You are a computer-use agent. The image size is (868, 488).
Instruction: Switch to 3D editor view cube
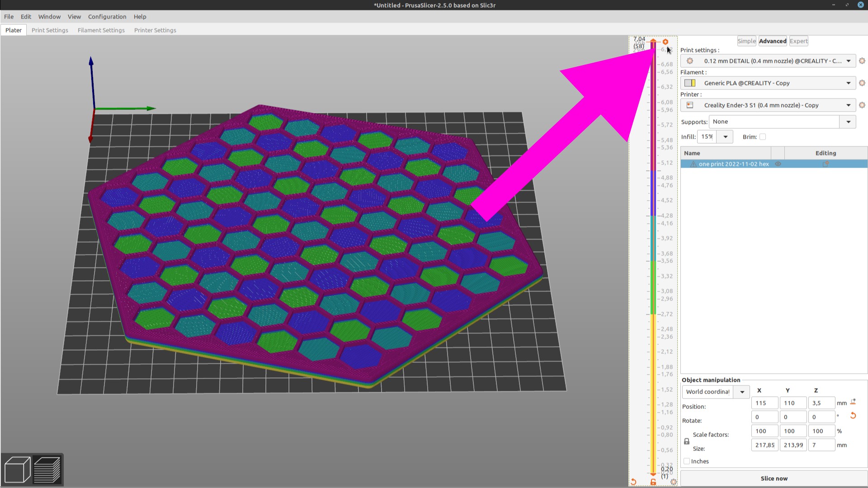pyautogui.click(x=17, y=469)
